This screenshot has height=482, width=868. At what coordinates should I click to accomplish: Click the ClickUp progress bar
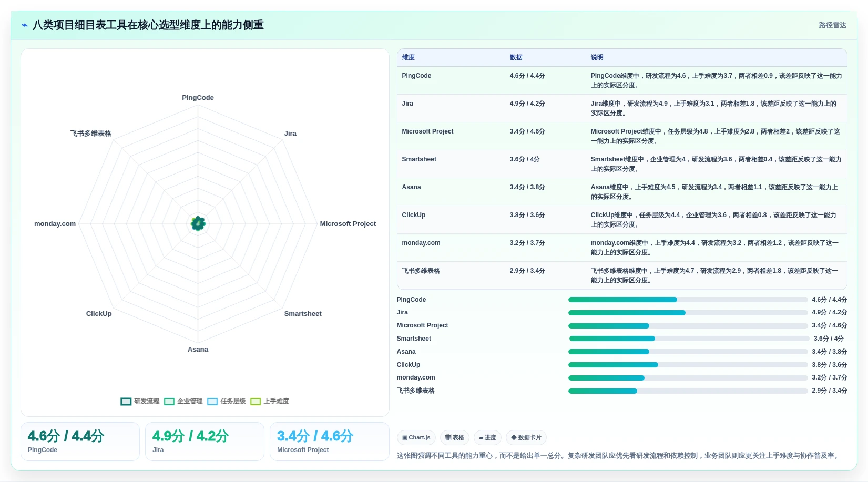click(688, 365)
